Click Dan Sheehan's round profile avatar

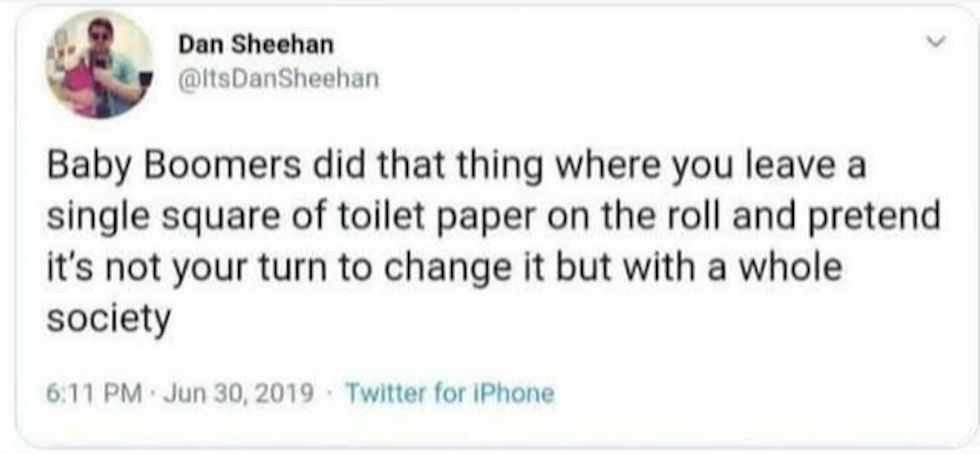pyautogui.click(x=99, y=65)
